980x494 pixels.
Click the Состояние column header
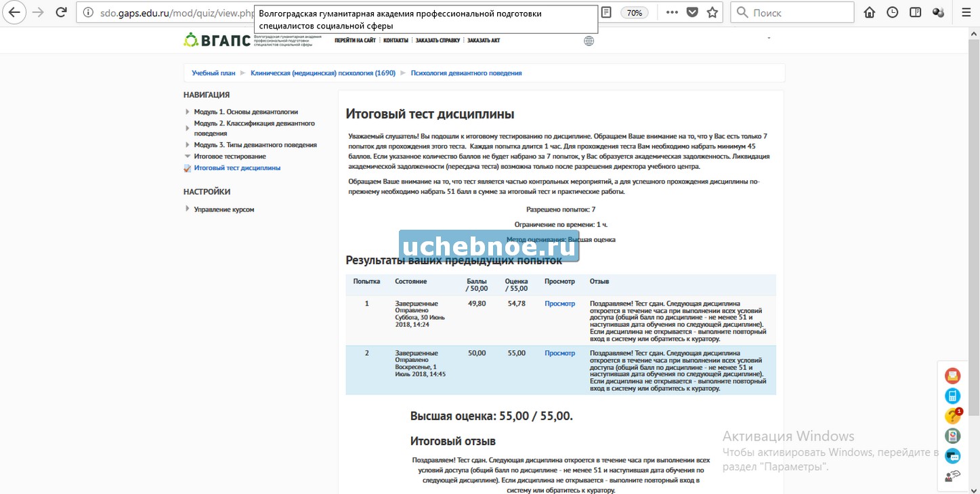click(x=411, y=281)
